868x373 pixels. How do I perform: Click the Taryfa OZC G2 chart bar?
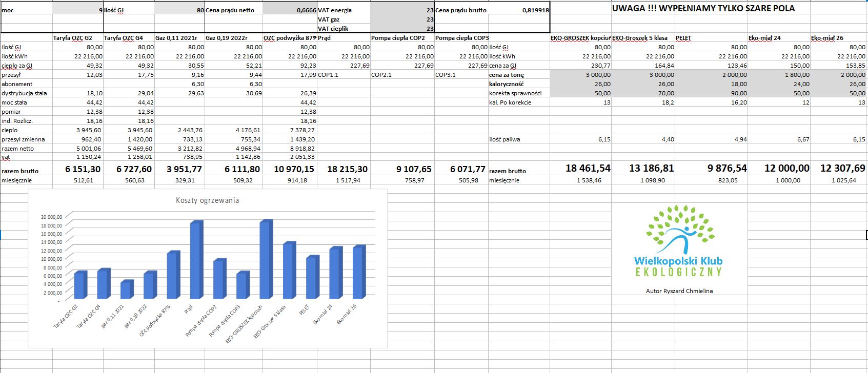pos(80,285)
